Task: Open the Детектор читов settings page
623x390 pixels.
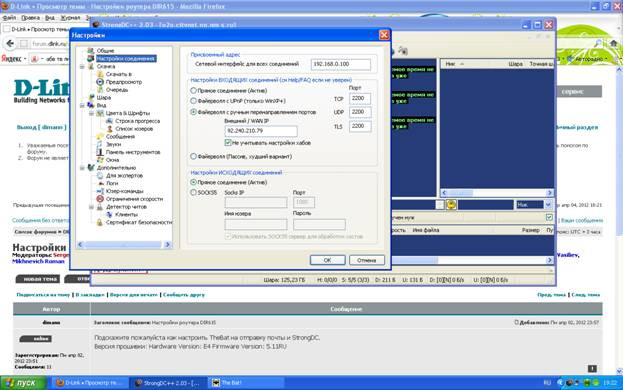Action: 126,207
